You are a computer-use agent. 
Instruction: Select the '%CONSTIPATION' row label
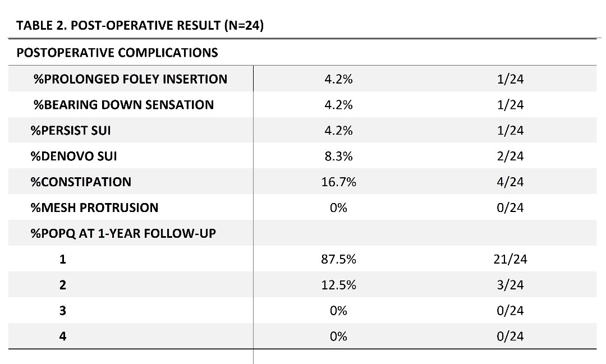click(x=81, y=182)
